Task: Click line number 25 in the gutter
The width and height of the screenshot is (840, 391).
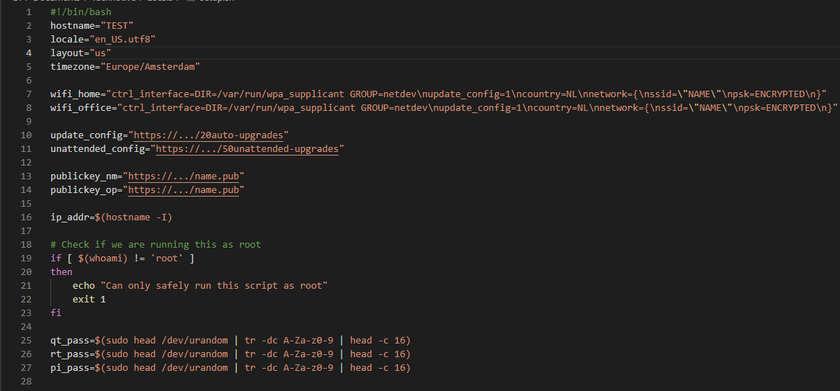Action: pos(26,341)
